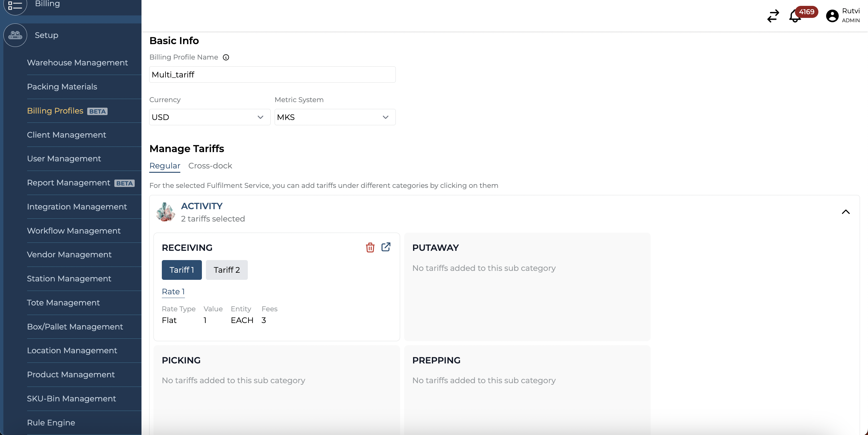Open the Metric System MKS dropdown
This screenshot has height=435, width=868.
point(335,117)
